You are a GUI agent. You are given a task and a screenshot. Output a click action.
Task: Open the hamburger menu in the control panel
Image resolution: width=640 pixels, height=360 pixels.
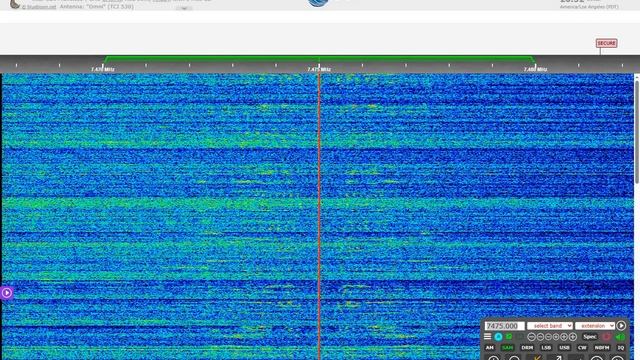[487, 337]
